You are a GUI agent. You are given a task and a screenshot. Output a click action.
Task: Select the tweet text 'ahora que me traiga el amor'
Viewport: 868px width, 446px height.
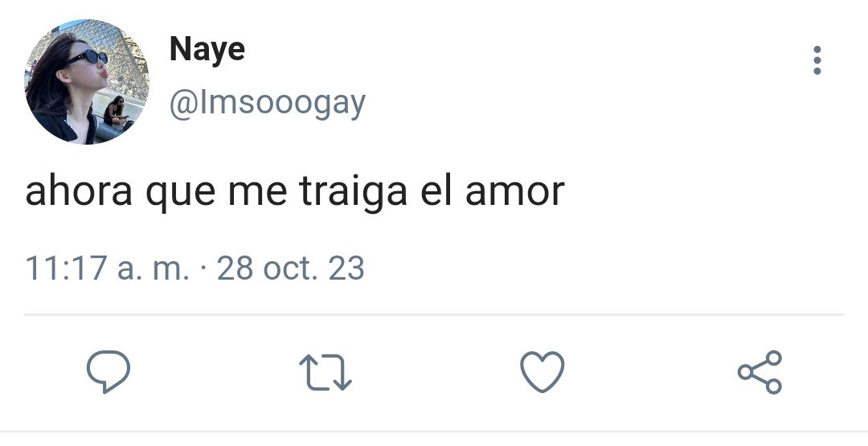click(294, 192)
